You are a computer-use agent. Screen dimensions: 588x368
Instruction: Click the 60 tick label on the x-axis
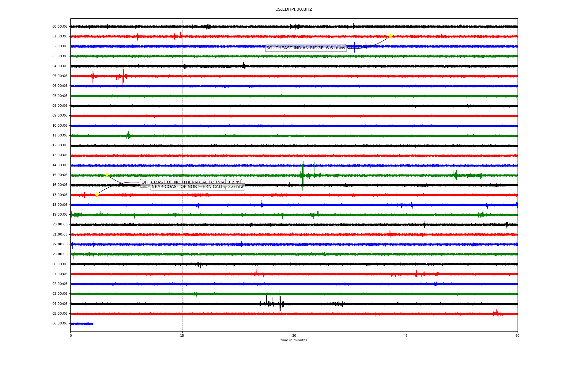coord(517,335)
